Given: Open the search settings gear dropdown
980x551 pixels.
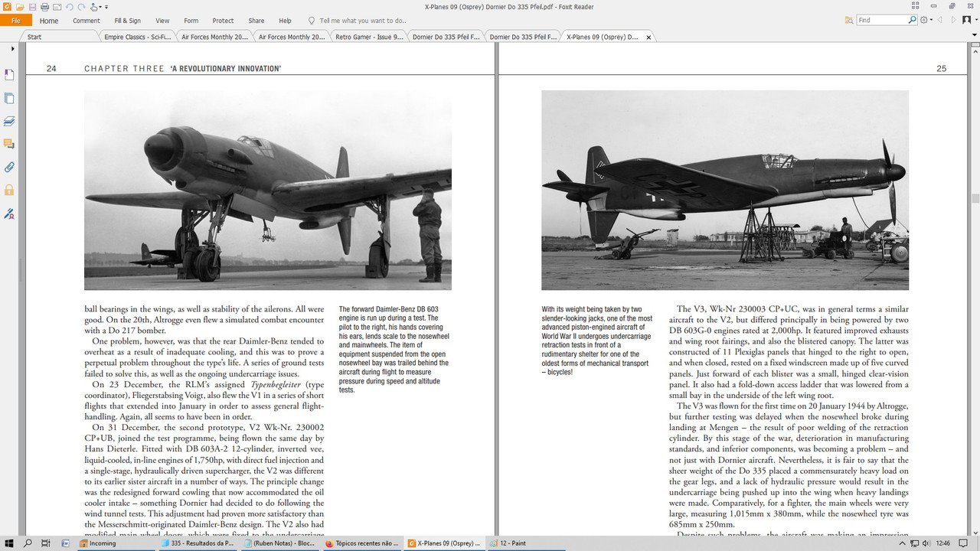Looking at the screenshot, I should 926,20.
